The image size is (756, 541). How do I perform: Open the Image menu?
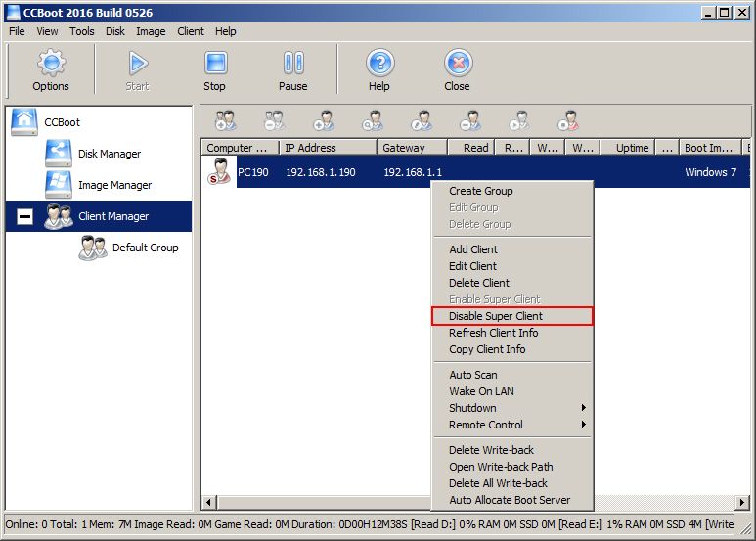[x=151, y=31]
